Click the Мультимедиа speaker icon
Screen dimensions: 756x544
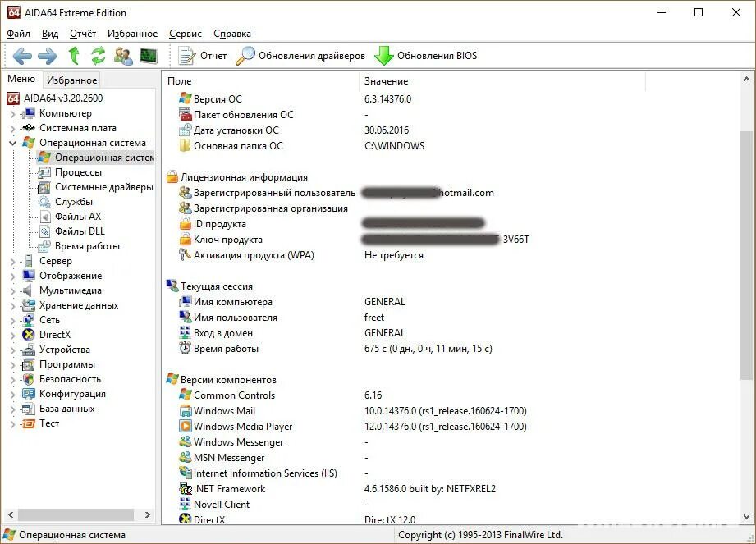(x=29, y=290)
